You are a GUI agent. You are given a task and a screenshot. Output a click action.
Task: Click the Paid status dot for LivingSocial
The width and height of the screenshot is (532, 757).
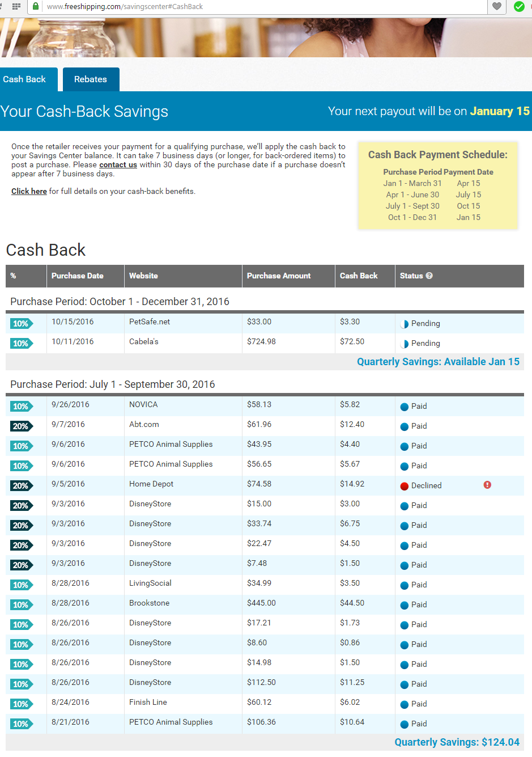point(405,585)
